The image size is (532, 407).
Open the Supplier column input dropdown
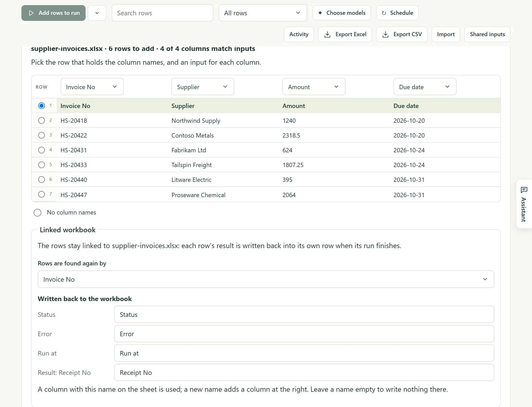[x=203, y=87]
